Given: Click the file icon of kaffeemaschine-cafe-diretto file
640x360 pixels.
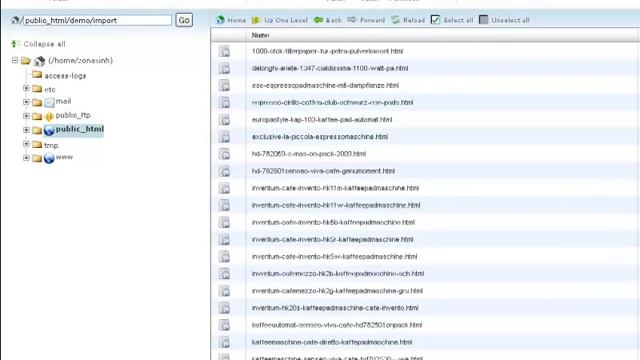Looking at the screenshot, I should (224, 342).
